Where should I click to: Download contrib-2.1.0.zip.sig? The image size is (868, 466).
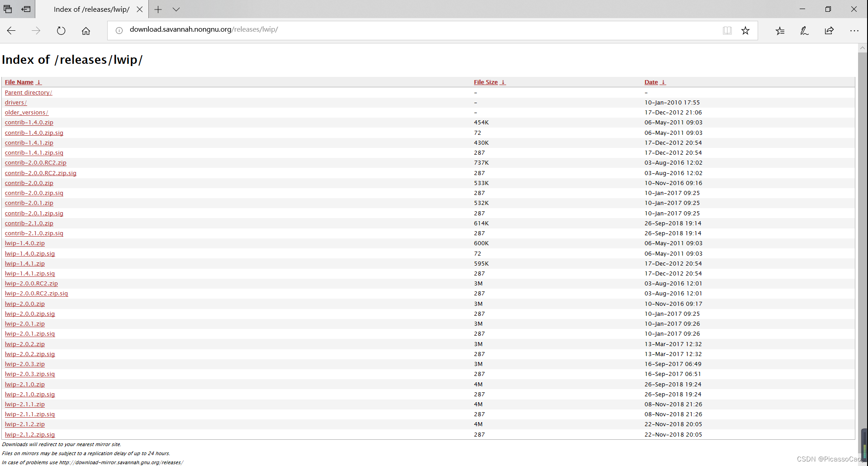(x=34, y=233)
